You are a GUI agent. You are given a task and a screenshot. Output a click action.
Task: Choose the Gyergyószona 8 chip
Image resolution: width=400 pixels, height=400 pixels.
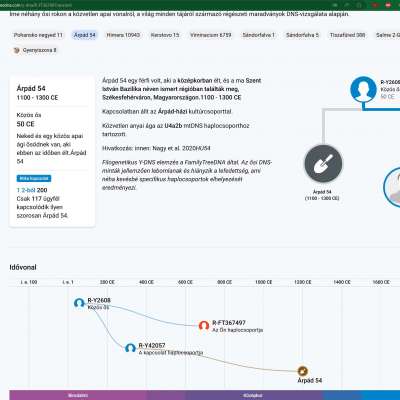(x=35, y=50)
